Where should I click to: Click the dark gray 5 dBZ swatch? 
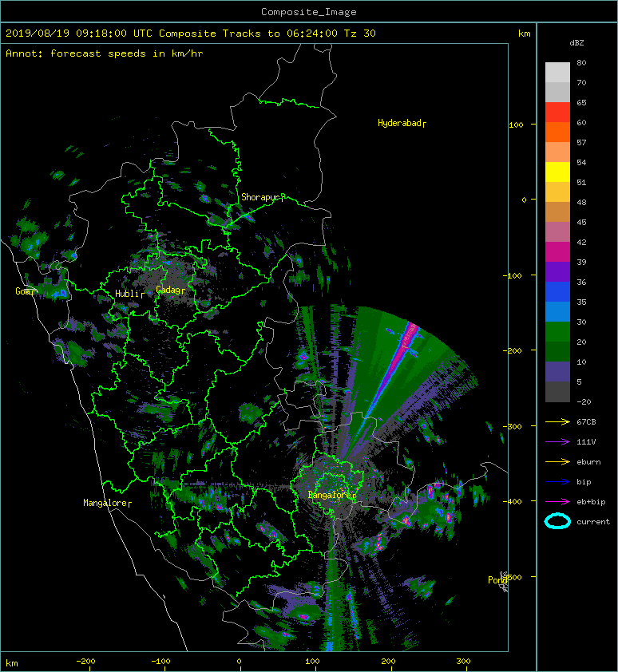pyautogui.click(x=557, y=391)
